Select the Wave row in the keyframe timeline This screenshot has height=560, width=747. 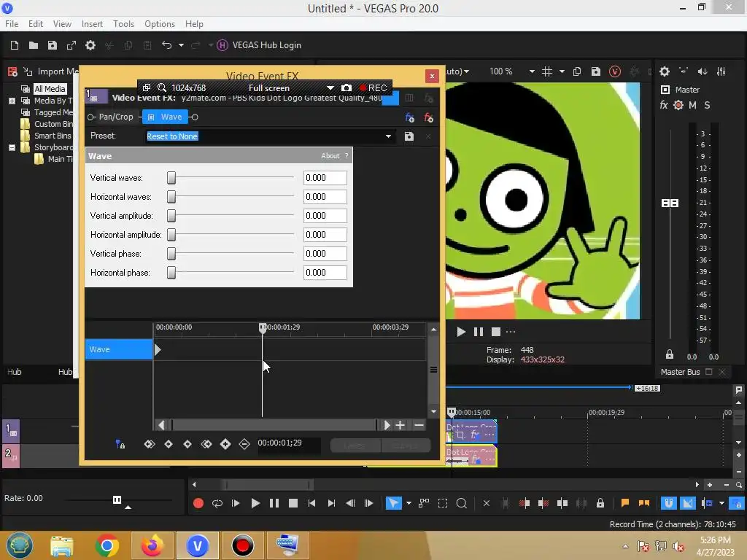coord(119,349)
